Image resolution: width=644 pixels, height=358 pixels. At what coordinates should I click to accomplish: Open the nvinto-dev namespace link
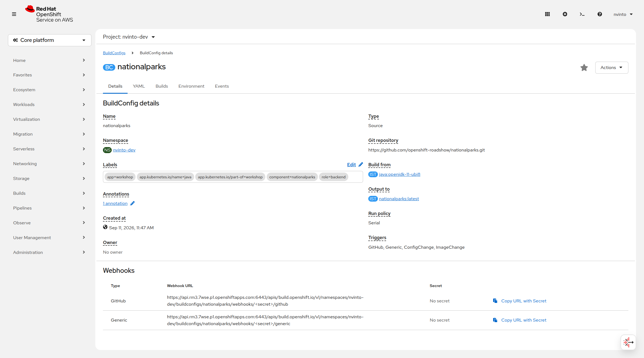(x=124, y=150)
